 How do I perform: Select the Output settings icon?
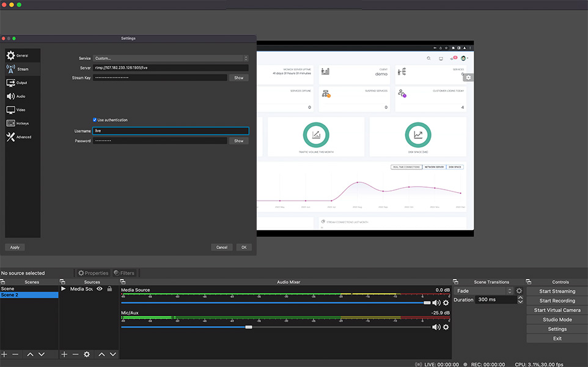tap(12, 83)
